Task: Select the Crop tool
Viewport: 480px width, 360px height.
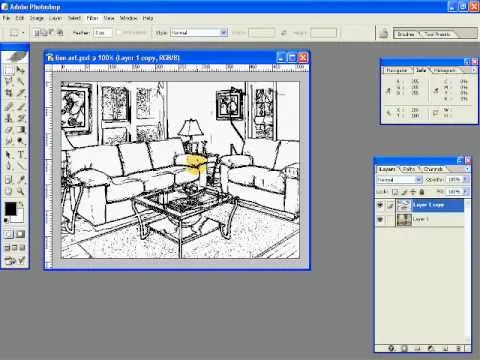Action: pyautogui.click(x=9, y=93)
